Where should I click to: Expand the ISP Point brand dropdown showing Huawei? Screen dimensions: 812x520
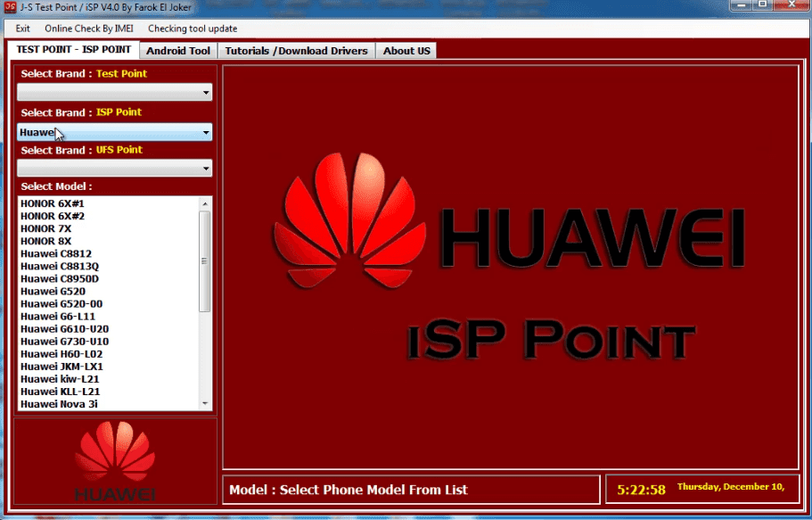pos(114,132)
